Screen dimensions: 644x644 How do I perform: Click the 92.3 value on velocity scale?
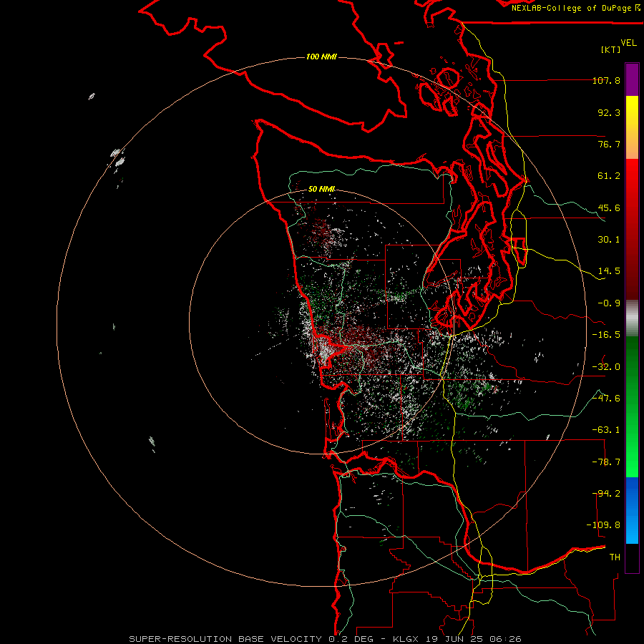609,112
